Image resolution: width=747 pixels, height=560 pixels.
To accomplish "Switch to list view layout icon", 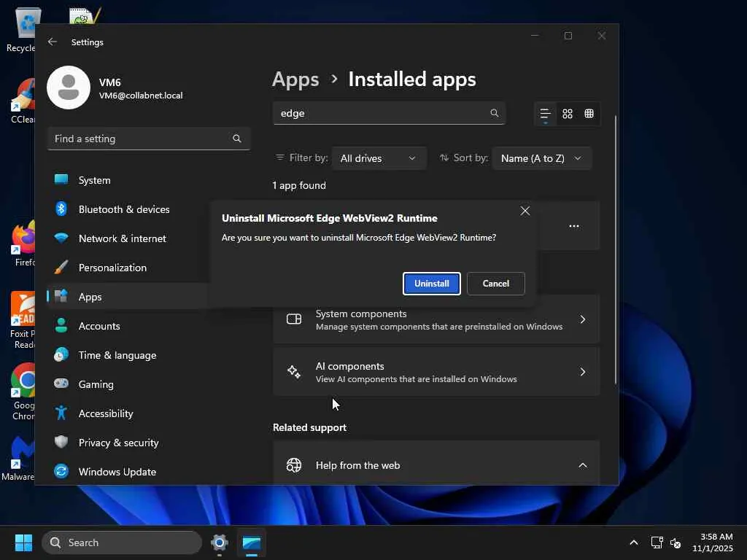I will pyautogui.click(x=545, y=114).
